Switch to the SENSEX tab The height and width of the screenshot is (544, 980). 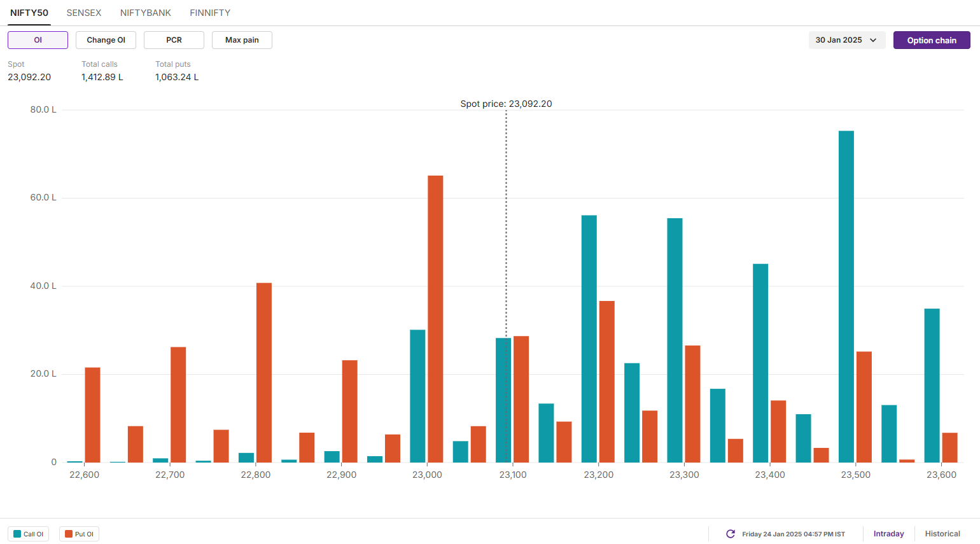coord(84,13)
